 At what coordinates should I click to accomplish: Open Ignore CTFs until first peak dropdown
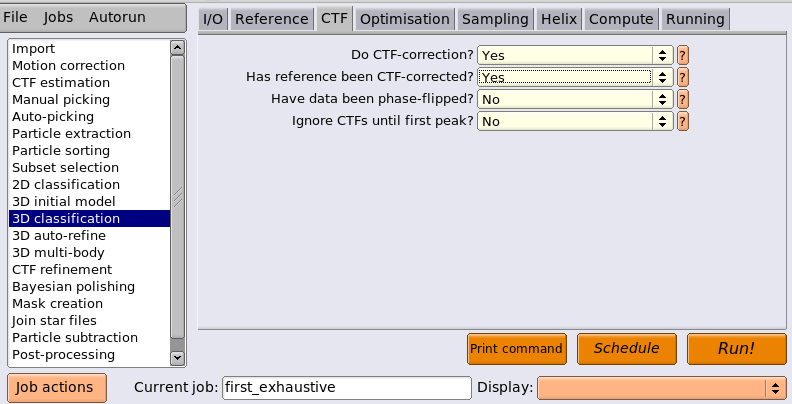coord(575,122)
